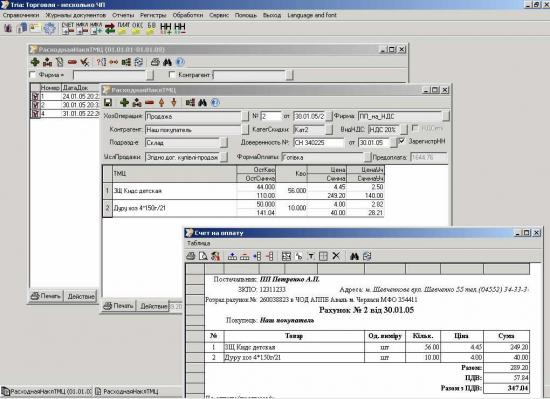The height and width of the screenshot is (399, 550).
Task: Click Действие button in the journal window
Action: (x=81, y=296)
